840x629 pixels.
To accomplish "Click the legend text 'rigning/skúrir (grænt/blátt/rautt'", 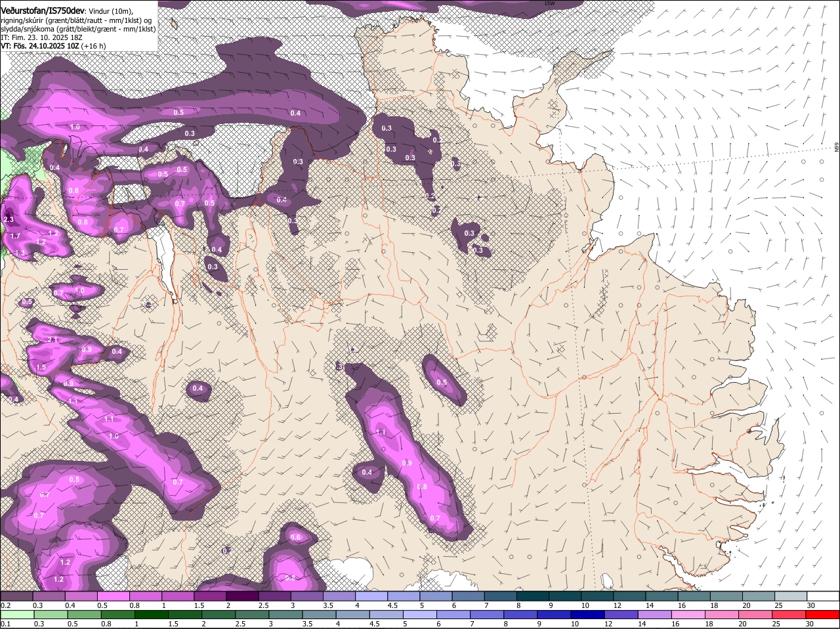I will (x=51, y=20).
